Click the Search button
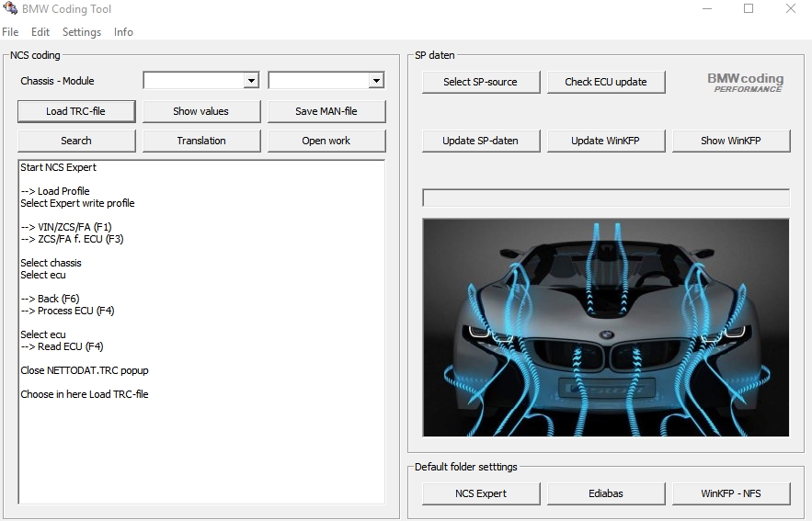 click(x=76, y=141)
